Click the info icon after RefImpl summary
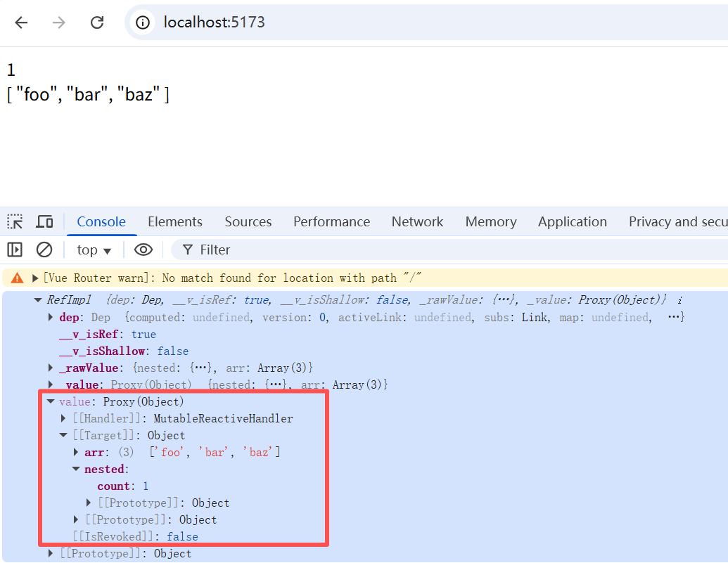728x563 pixels. point(679,301)
